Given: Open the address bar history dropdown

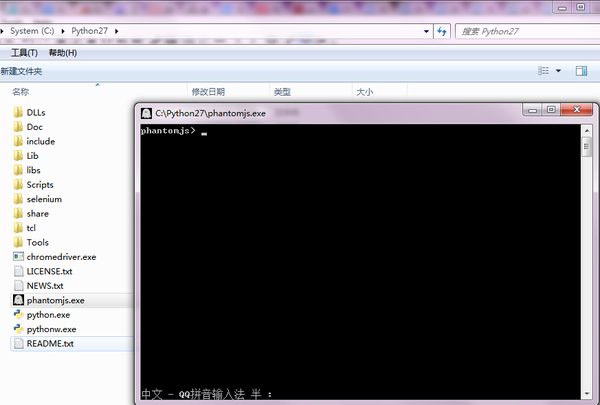Looking at the screenshot, I should [426, 31].
